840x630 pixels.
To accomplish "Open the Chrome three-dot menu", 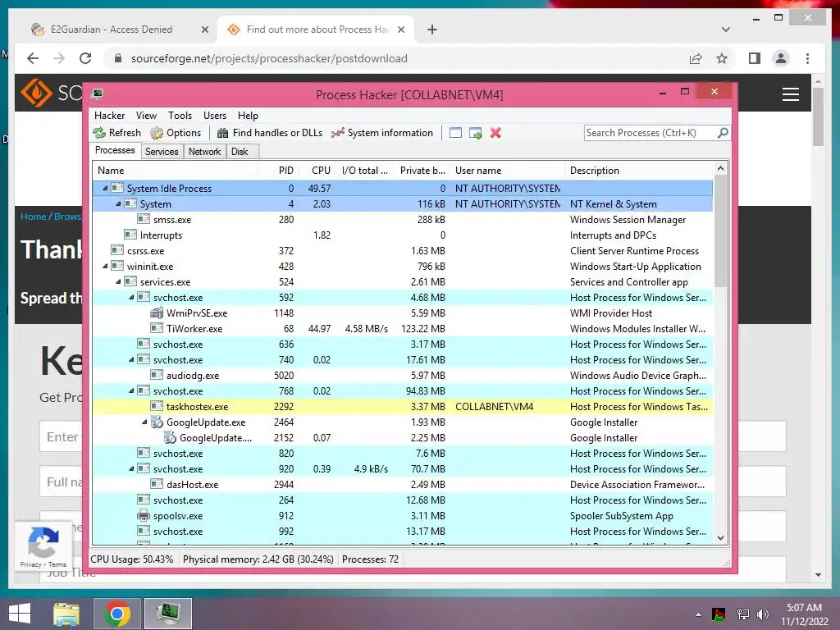I will (807, 58).
